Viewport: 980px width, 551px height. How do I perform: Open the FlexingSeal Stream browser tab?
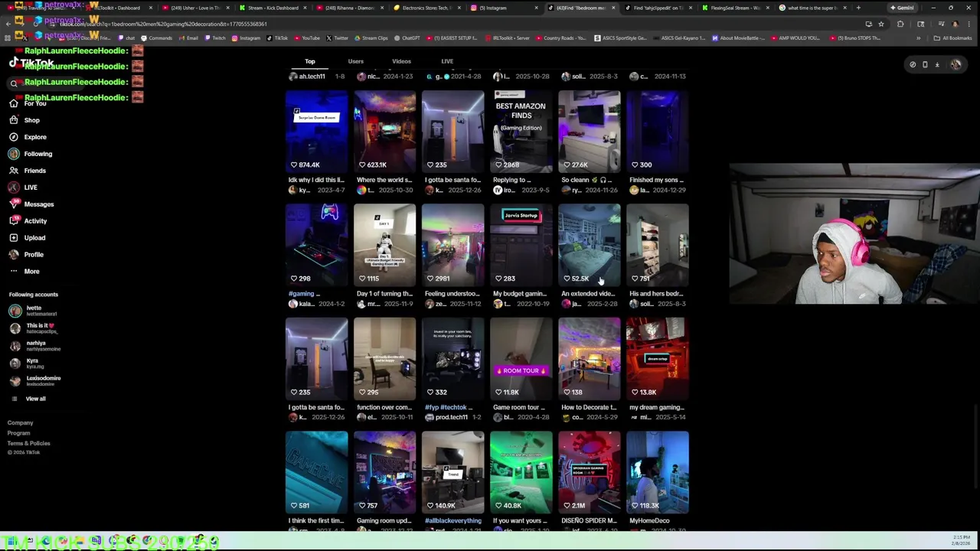(735, 8)
